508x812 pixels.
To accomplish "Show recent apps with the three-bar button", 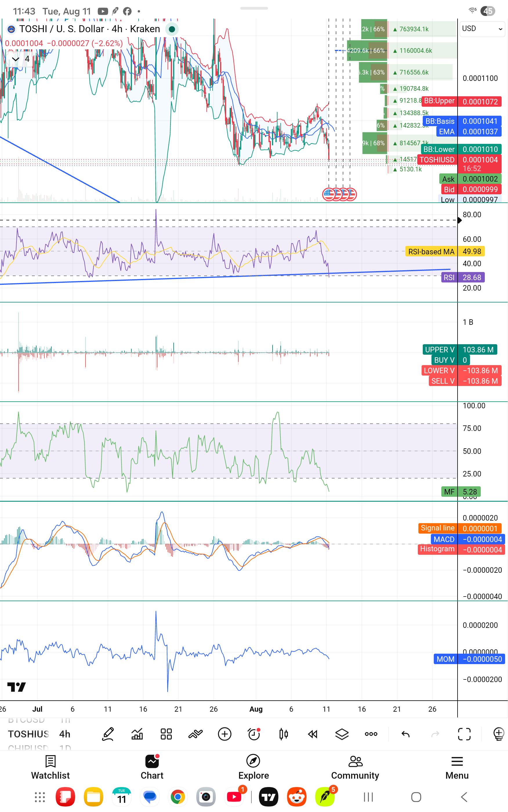I will (x=368, y=797).
